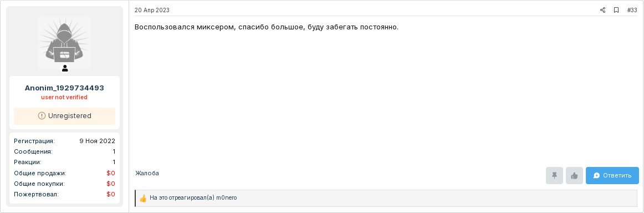Click the Реакции reaction count value

pyautogui.click(x=114, y=162)
